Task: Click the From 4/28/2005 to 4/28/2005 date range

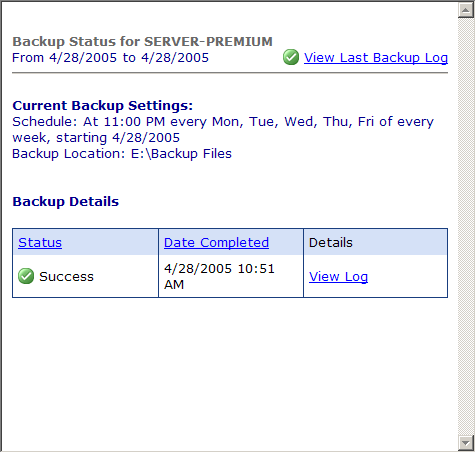Action: pos(110,58)
